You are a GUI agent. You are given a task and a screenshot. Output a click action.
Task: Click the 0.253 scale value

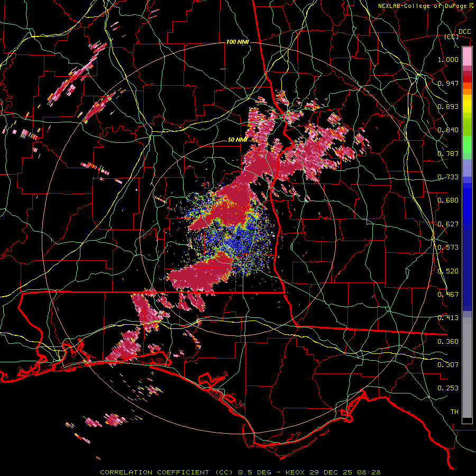point(448,388)
